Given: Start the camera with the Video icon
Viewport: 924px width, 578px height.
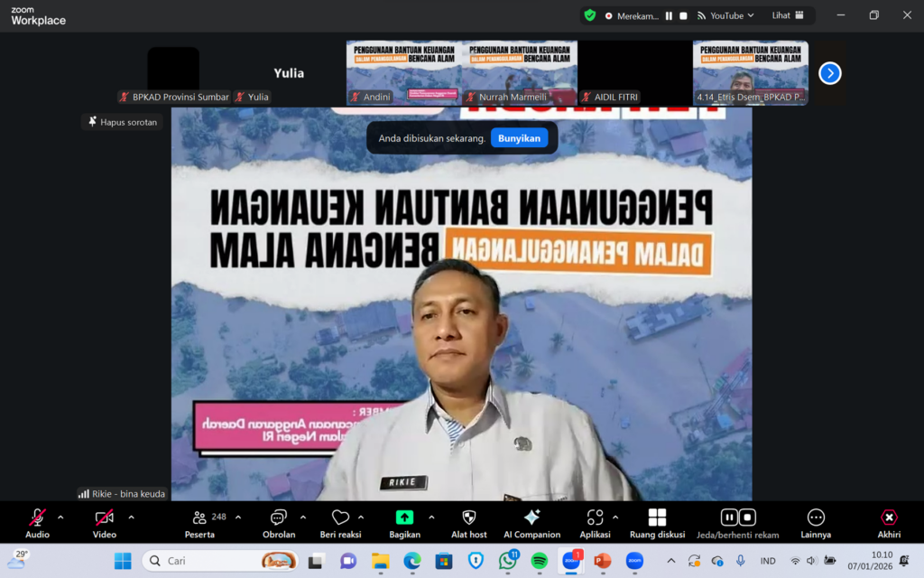Looking at the screenshot, I should click(105, 517).
